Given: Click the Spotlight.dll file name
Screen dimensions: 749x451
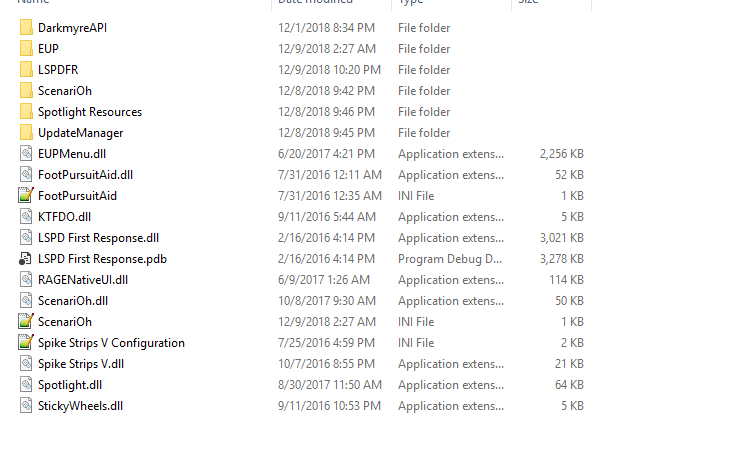Looking at the screenshot, I should [70, 385].
